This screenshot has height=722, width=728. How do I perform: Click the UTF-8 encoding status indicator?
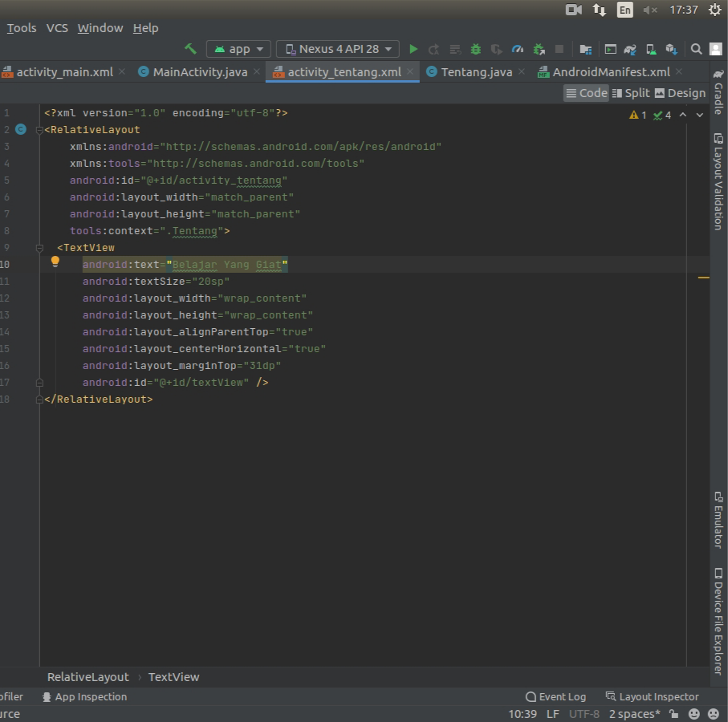[x=584, y=714]
